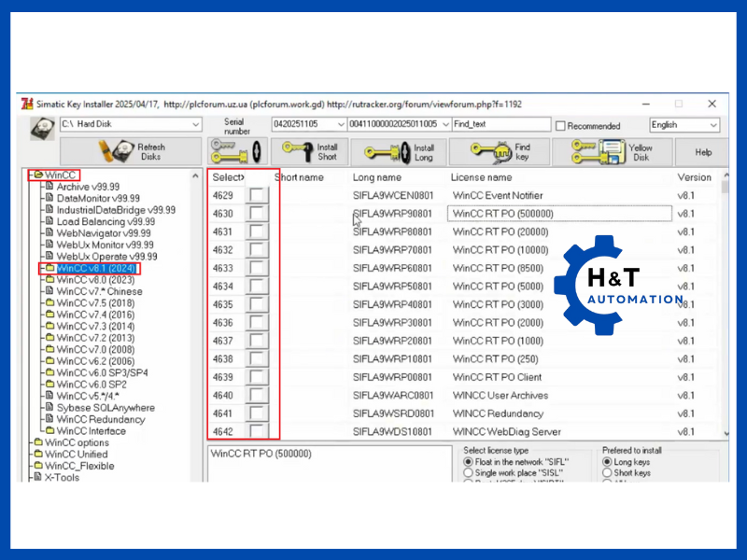
Task: Tick the checkbox for row 4629
Action: 256,196
